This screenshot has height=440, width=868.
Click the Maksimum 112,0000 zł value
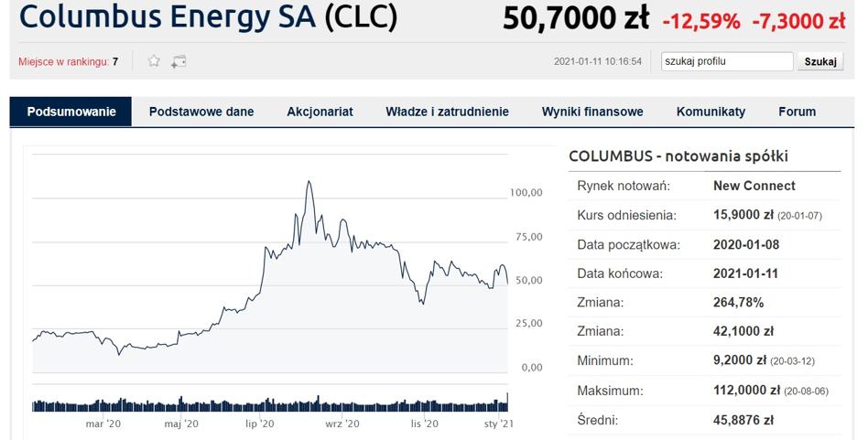click(x=746, y=391)
